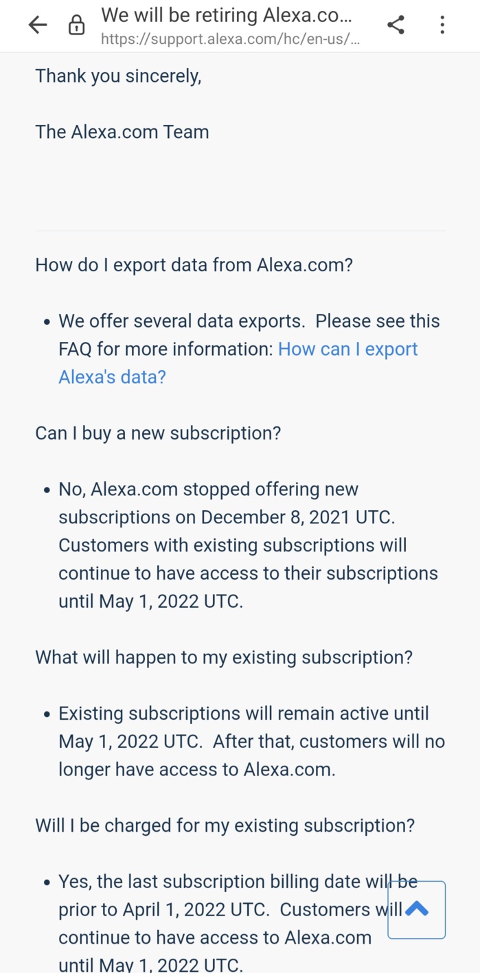The width and height of the screenshot is (480, 980).
Task: Tap the support.alexa.com URL text
Action: point(229,39)
